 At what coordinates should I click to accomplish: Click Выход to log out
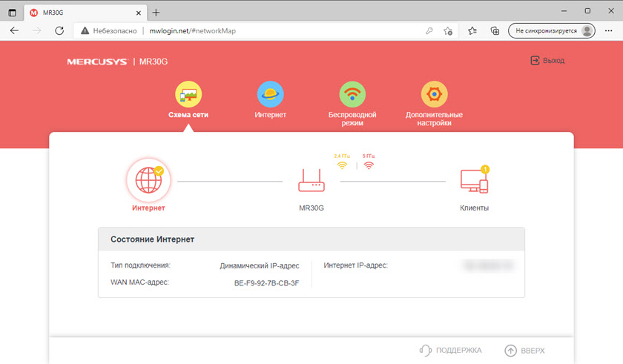coord(547,61)
